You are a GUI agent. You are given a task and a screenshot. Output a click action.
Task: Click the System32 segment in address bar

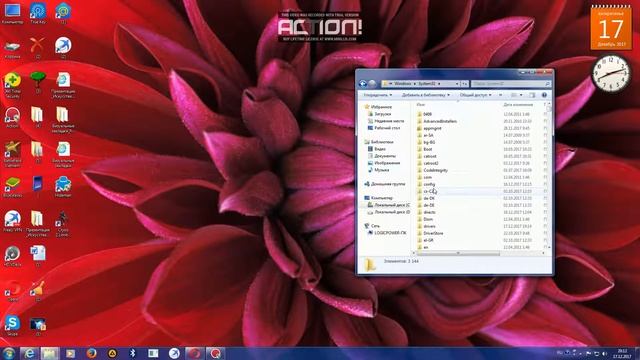[427, 84]
